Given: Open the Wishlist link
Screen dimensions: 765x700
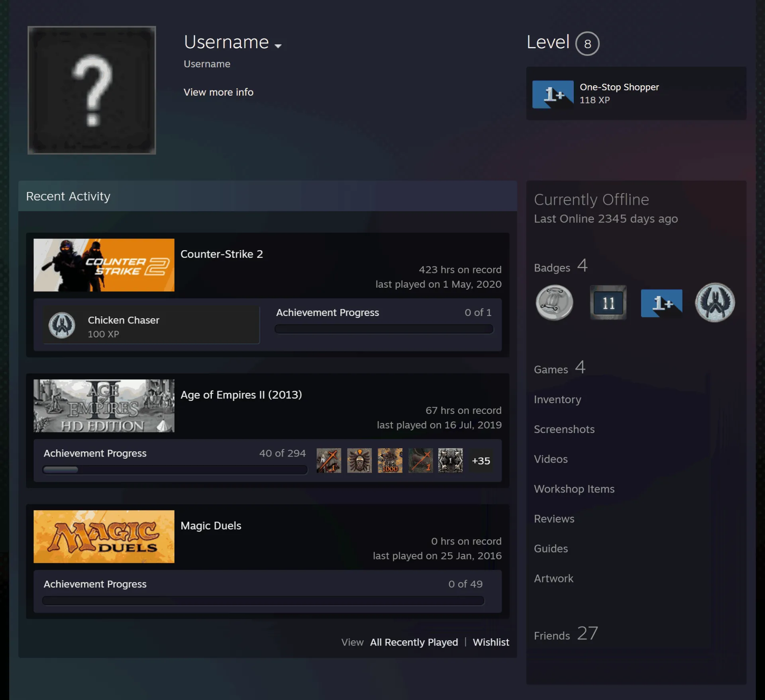Looking at the screenshot, I should 491,642.
